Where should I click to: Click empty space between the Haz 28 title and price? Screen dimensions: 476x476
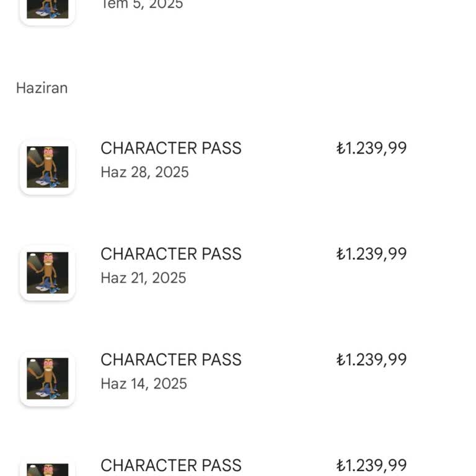point(288,149)
